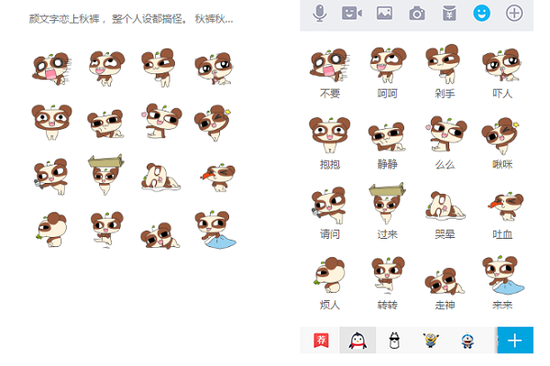Send the 么么 sticker
This screenshot has height=366, width=550.
tap(445, 134)
